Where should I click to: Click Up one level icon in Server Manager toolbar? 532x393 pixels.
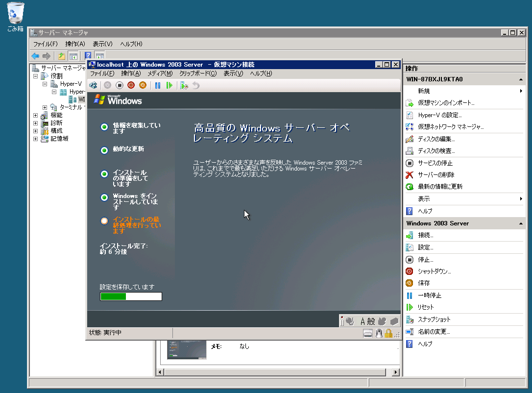pyautogui.click(x=61, y=56)
